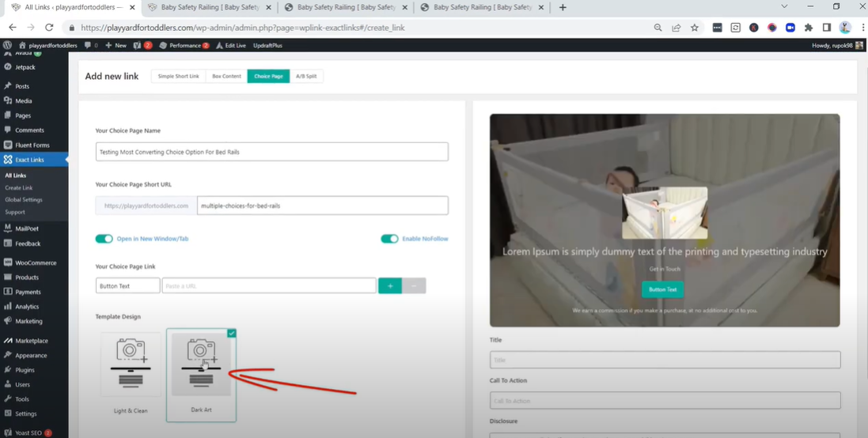This screenshot has height=438, width=868.
Task: Click the zoom magnifier icon in address bar
Action: (x=658, y=28)
